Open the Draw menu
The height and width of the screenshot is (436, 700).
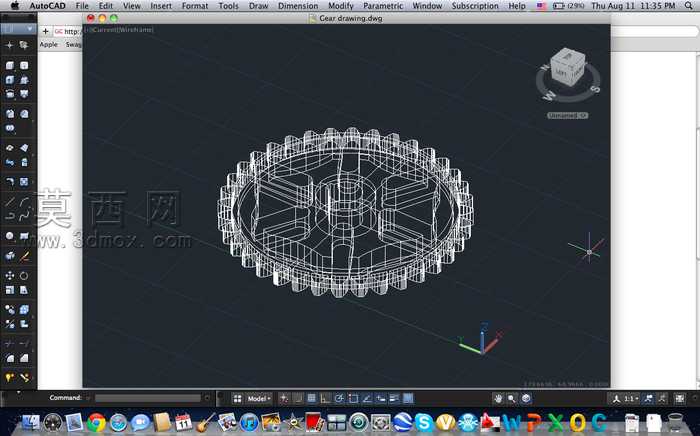(258, 6)
